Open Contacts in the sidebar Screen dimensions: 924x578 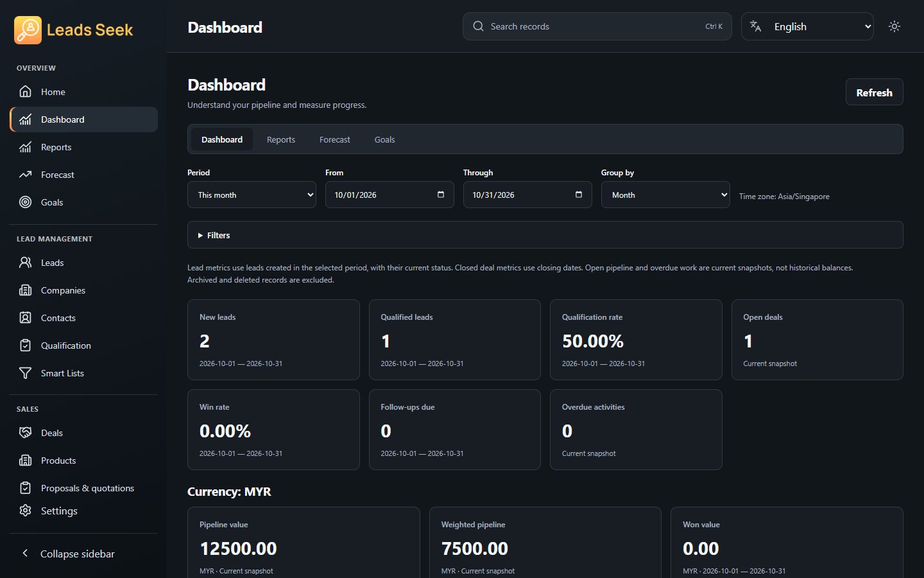[83, 318]
